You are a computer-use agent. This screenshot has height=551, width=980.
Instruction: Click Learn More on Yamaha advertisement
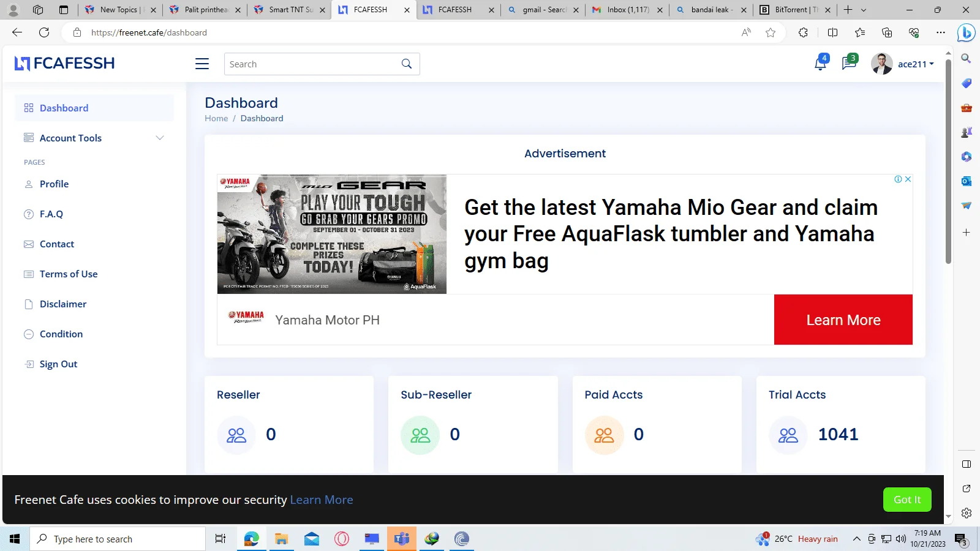[x=843, y=320]
